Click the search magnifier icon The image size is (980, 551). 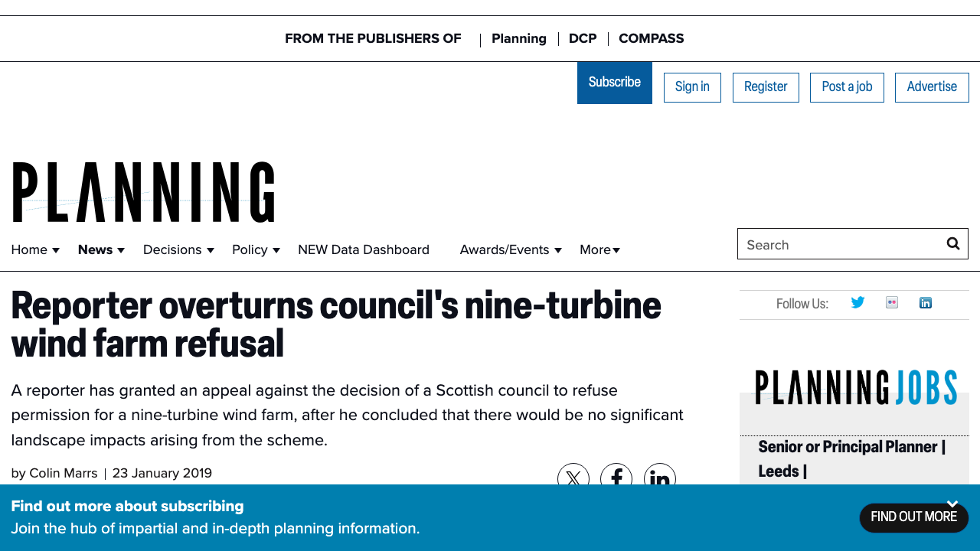[x=952, y=244]
